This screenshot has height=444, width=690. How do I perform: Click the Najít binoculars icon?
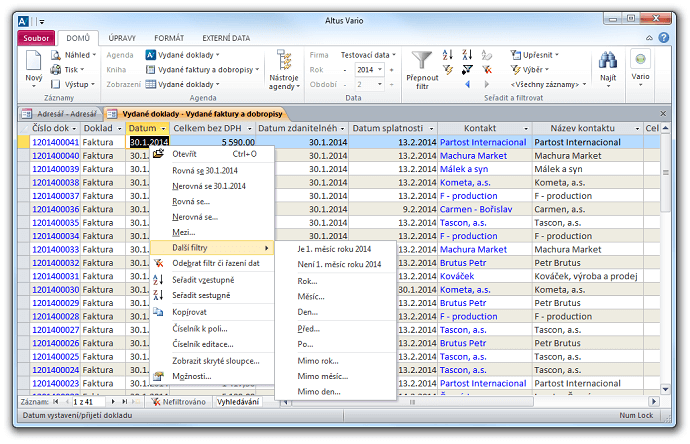[608, 60]
